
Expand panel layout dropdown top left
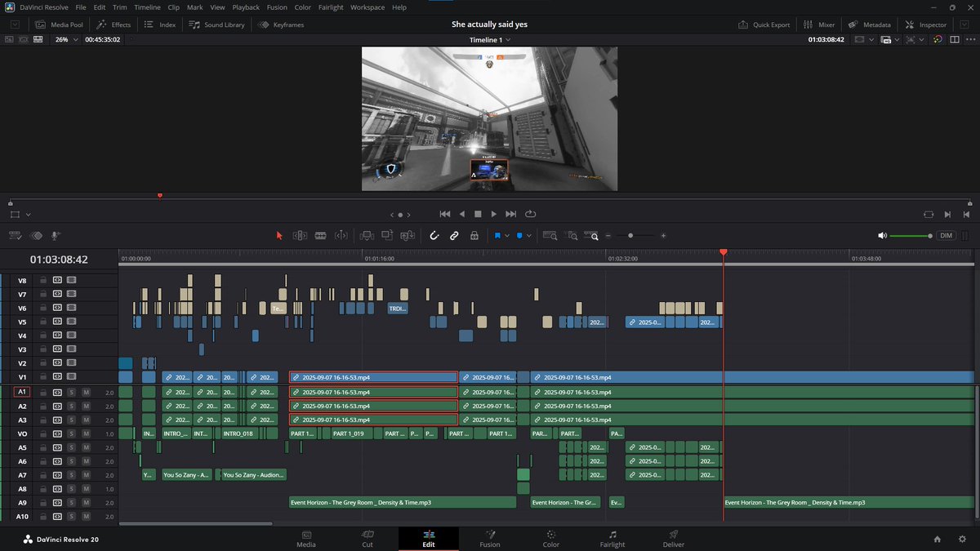[x=15, y=24]
